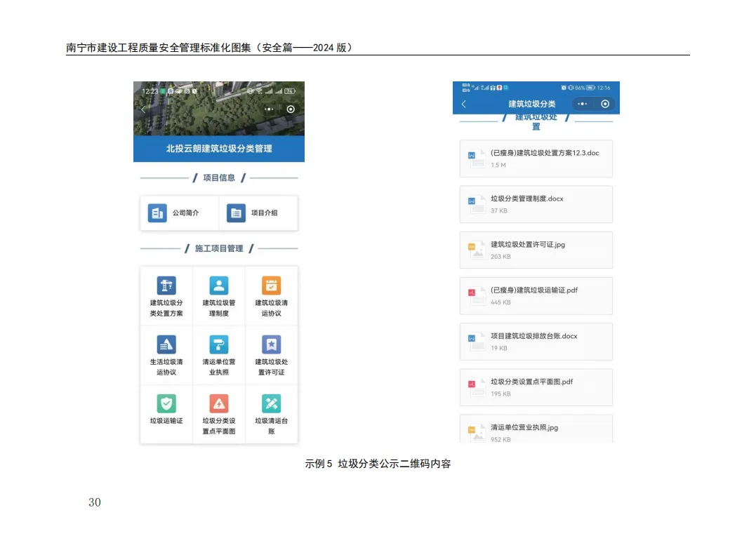This screenshot has width=756, height=557.
Task: Click file size 195 KB
Action: [500, 394]
